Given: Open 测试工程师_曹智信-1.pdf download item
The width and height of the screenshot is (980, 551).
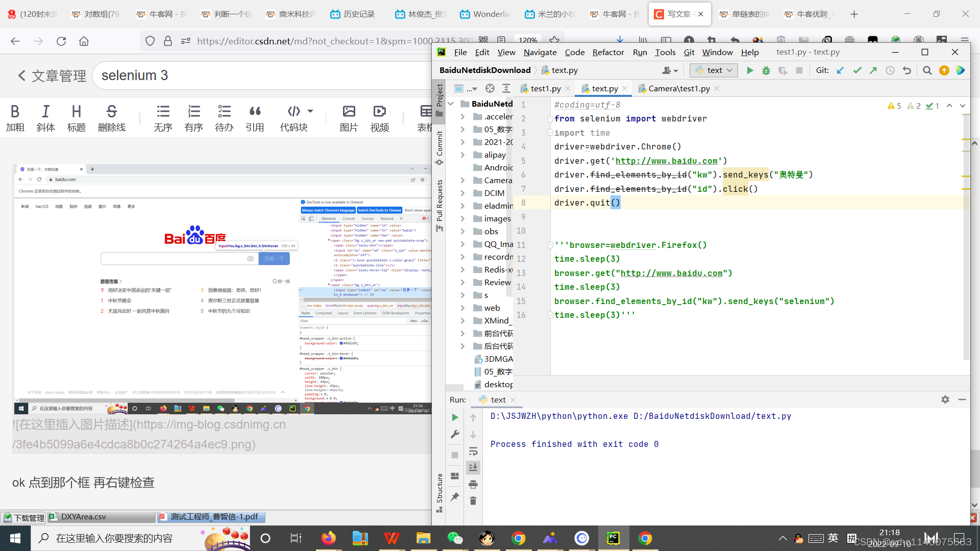Looking at the screenshot, I should point(211,517).
